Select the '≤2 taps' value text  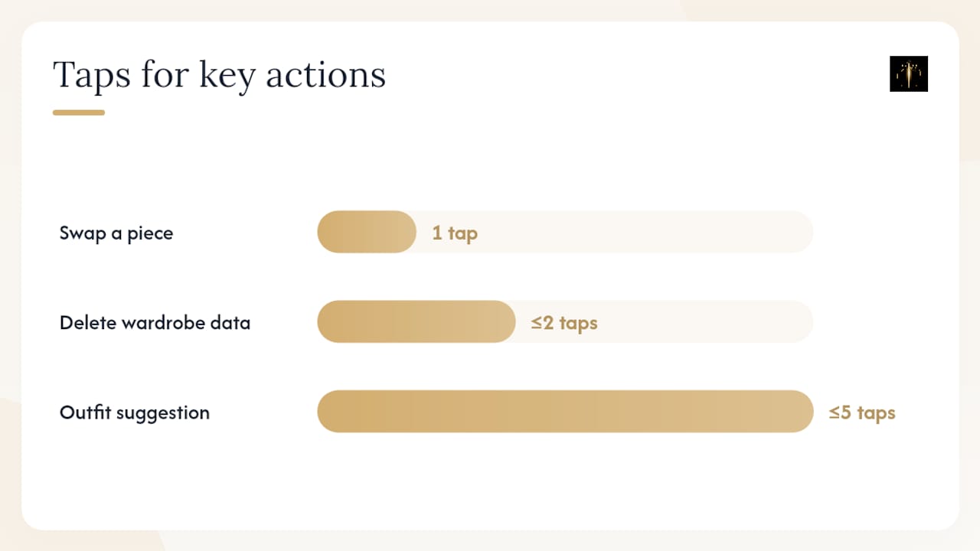pyautogui.click(x=564, y=323)
